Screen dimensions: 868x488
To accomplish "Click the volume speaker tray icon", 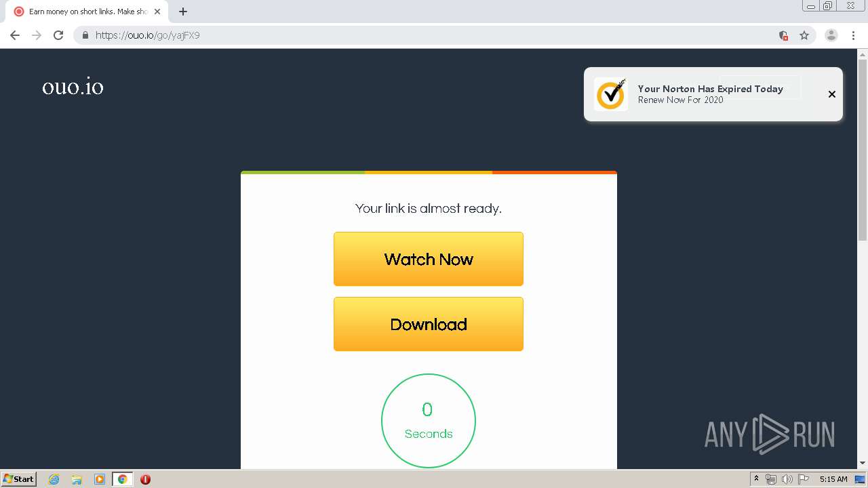I will (x=787, y=479).
